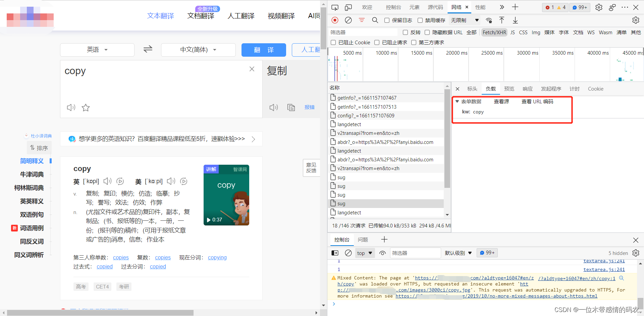Open network search magnifier icon
Screen dimensions: 644x316
click(375, 20)
